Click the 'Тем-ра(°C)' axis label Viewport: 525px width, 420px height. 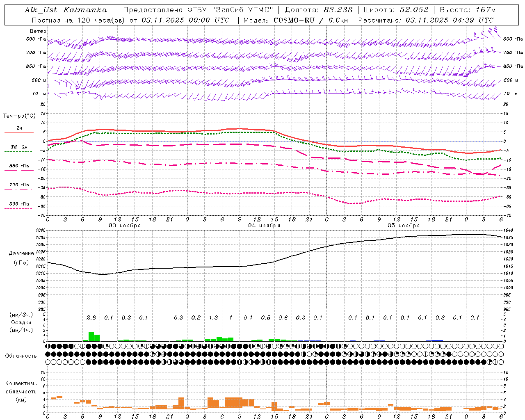(x=19, y=116)
